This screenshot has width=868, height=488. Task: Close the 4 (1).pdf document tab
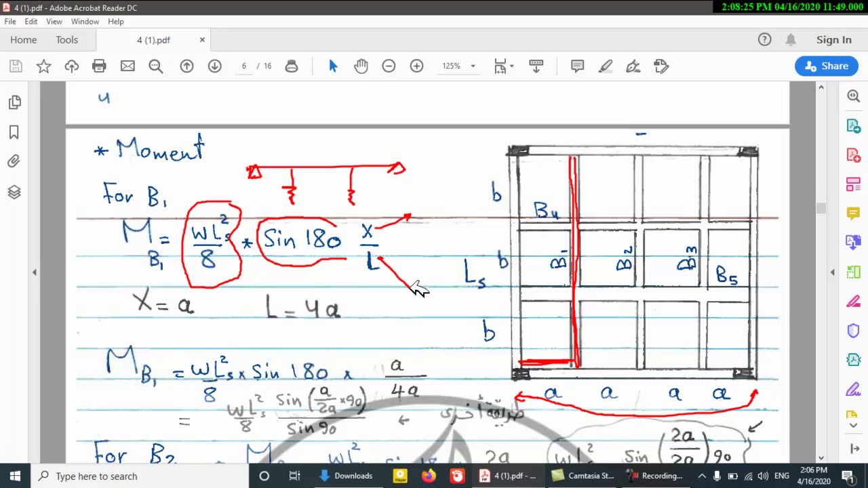[x=202, y=40]
